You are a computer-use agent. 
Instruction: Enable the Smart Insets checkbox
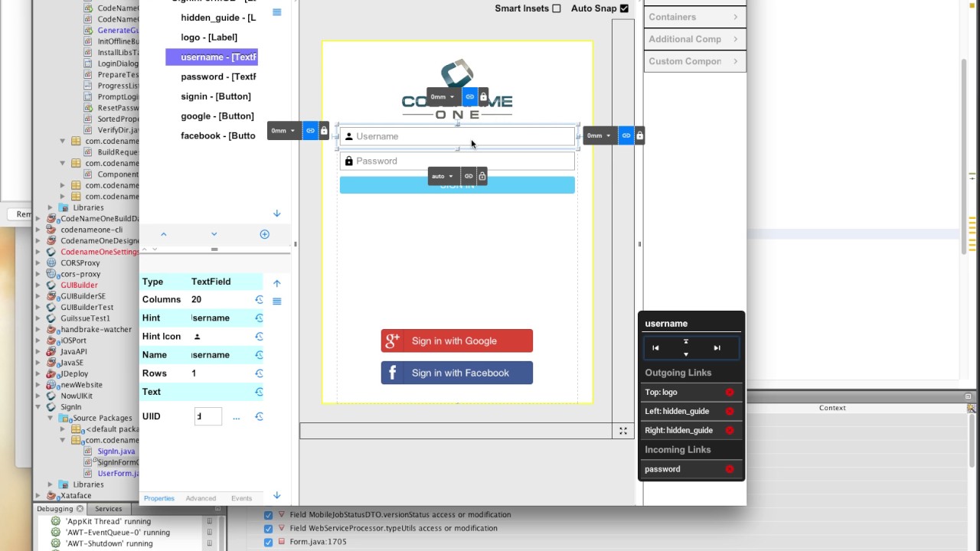coord(557,8)
